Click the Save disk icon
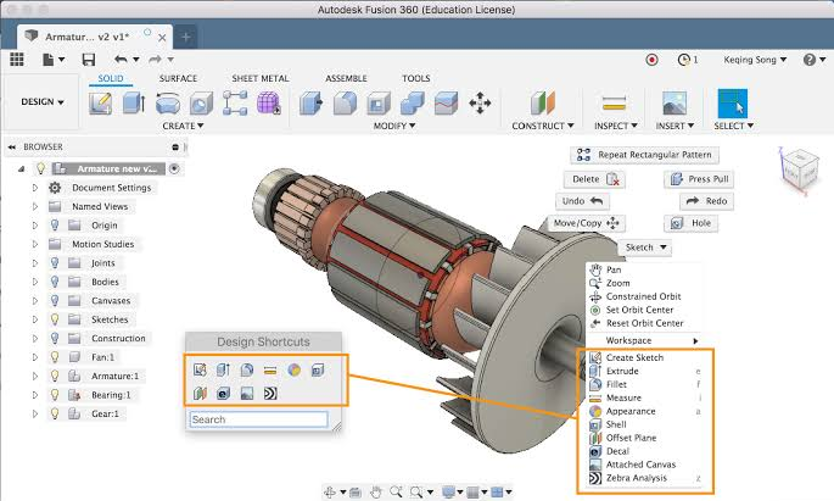 88,60
